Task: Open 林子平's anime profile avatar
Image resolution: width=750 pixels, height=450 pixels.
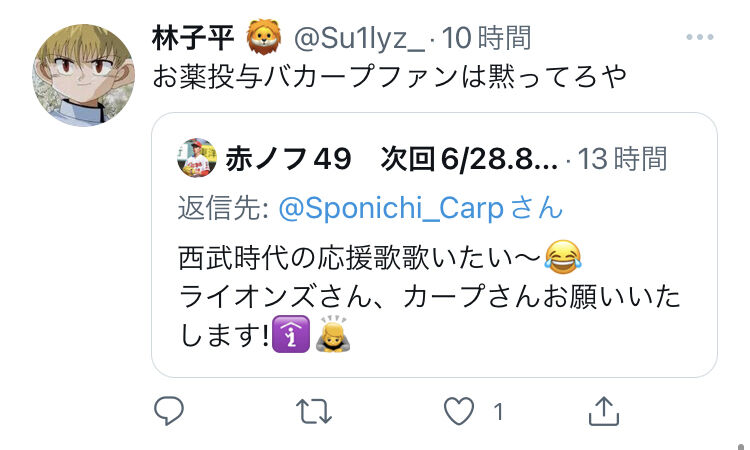Action: click(84, 76)
